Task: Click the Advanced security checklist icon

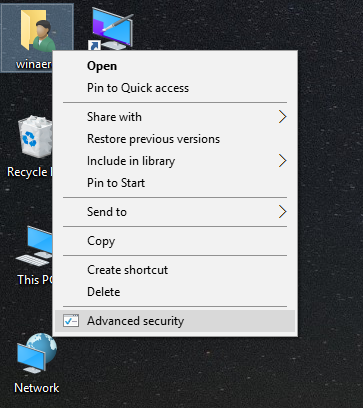Action: [x=71, y=321]
